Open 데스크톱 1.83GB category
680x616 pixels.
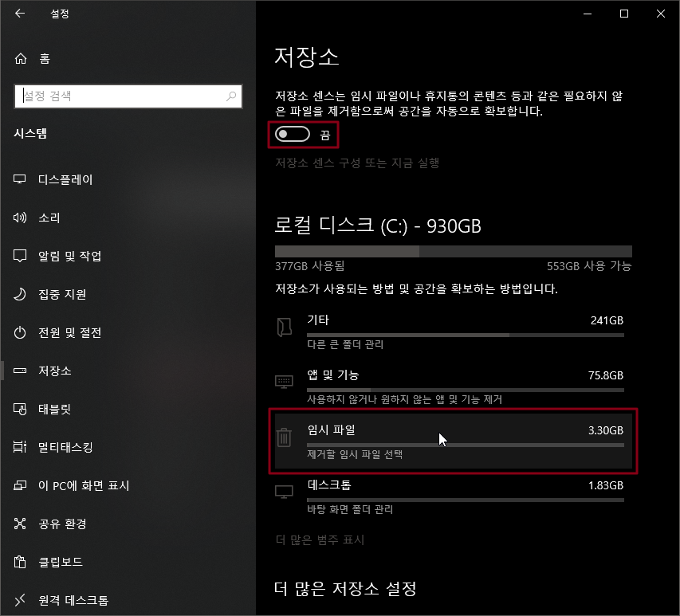[x=453, y=496]
